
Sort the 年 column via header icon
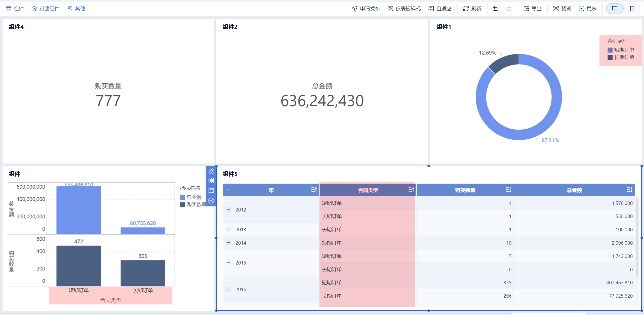click(314, 190)
